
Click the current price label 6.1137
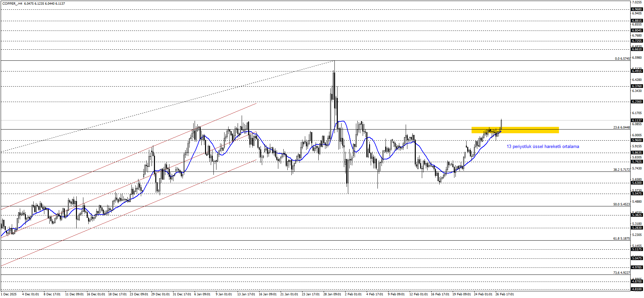point(637,120)
